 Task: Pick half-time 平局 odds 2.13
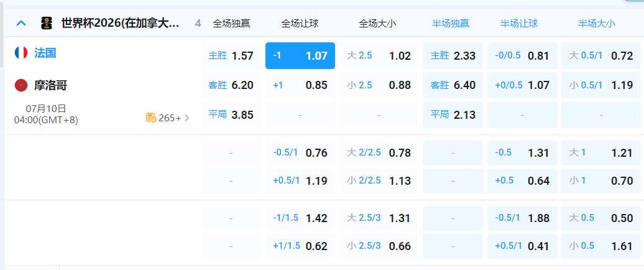(453, 114)
